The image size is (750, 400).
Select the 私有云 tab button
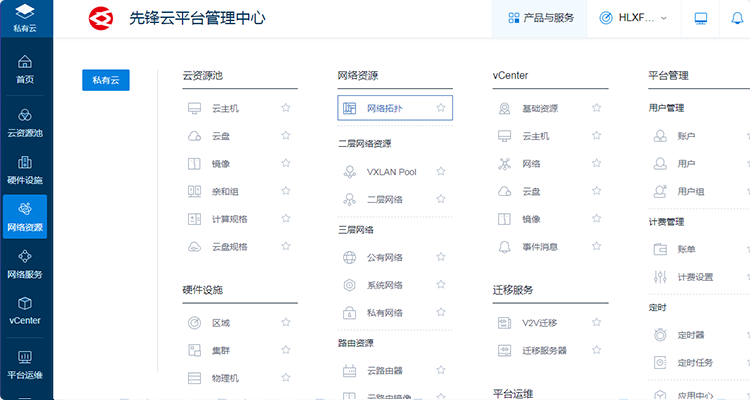point(105,80)
